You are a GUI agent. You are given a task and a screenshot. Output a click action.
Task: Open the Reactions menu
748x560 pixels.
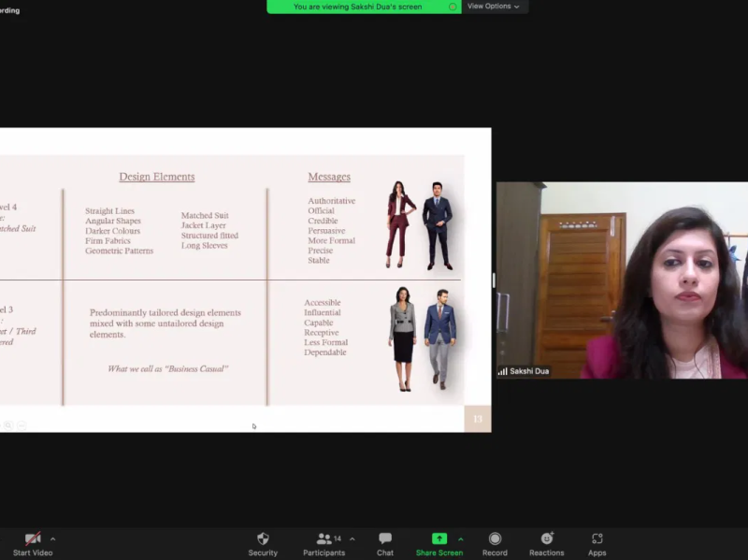[547, 544]
